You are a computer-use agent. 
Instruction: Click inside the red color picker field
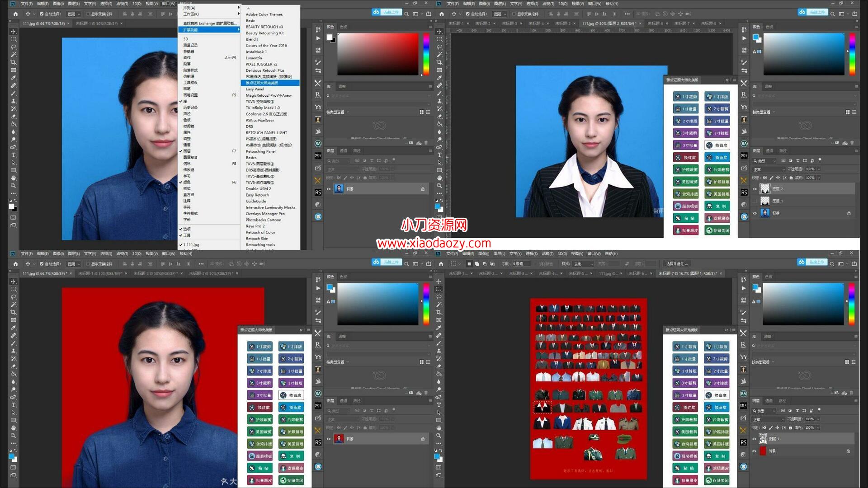pos(377,54)
